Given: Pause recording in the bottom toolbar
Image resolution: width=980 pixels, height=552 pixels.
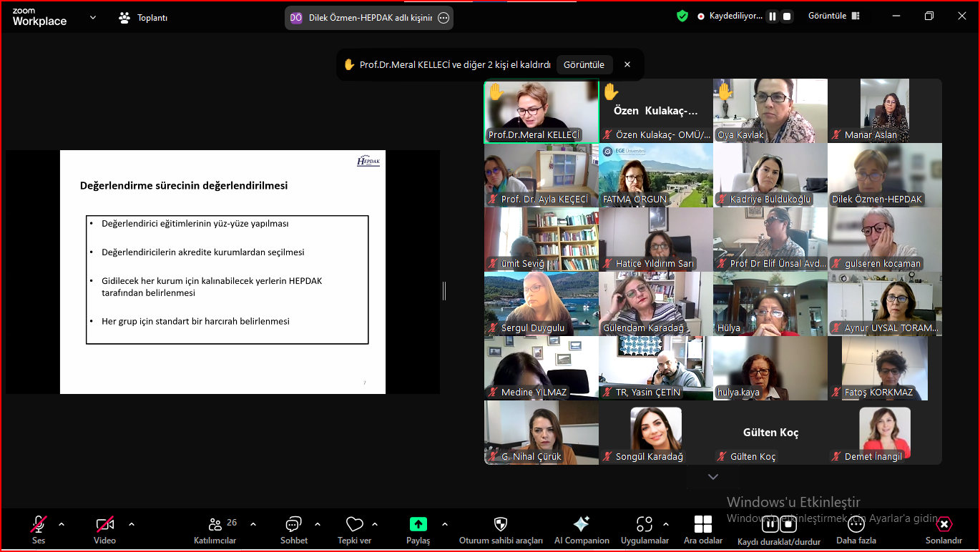Looking at the screenshot, I should pos(770,524).
